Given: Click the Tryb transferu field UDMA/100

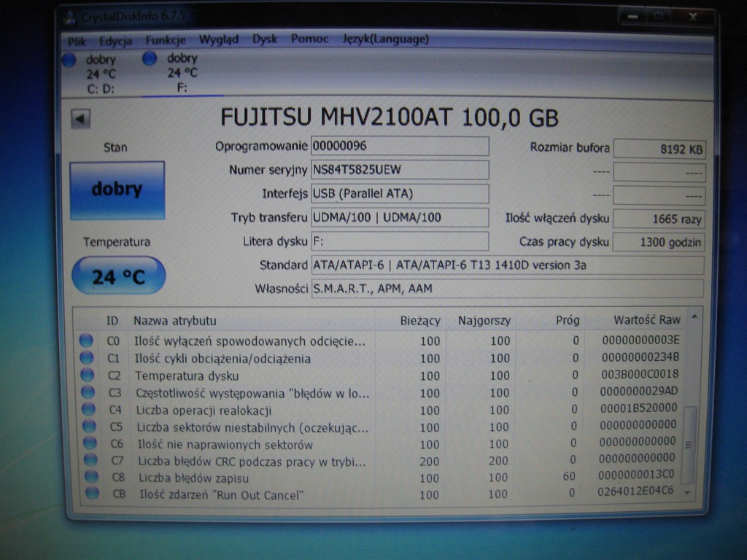Looking at the screenshot, I should click(400, 217).
